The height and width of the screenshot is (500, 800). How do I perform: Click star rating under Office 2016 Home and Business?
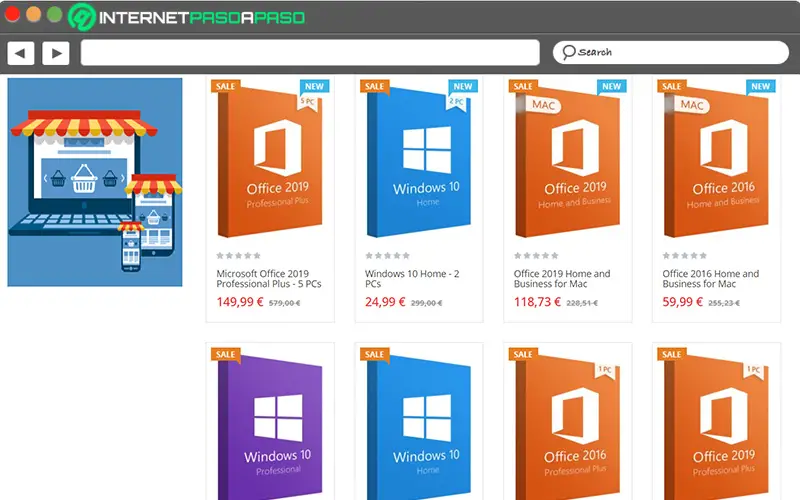point(685,256)
